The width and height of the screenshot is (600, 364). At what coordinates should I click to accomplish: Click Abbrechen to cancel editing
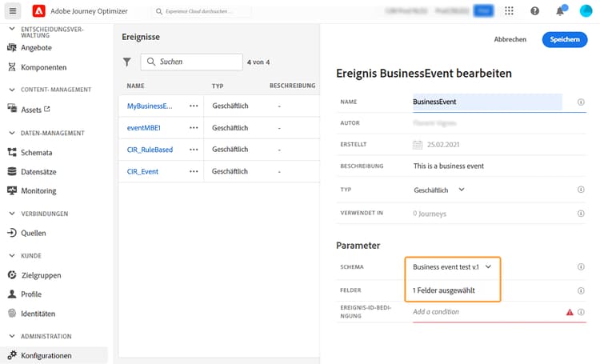click(x=510, y=39)
